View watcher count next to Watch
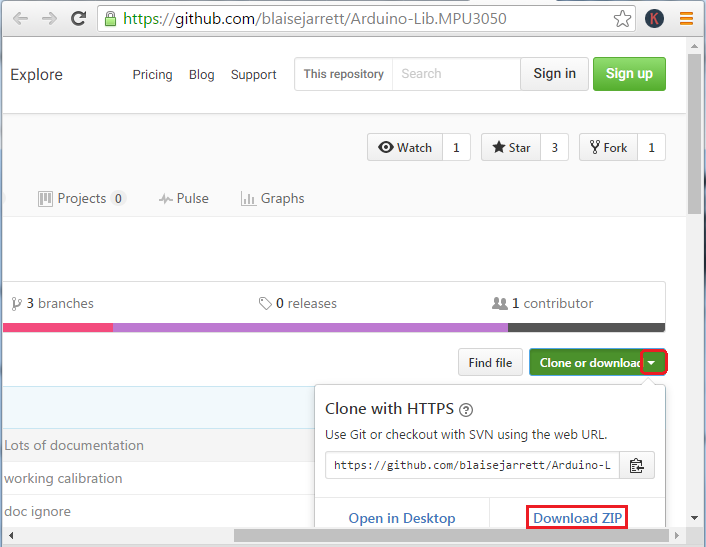Screen dimensions: 706x547 pyautogui.click(x=456, y=147)
